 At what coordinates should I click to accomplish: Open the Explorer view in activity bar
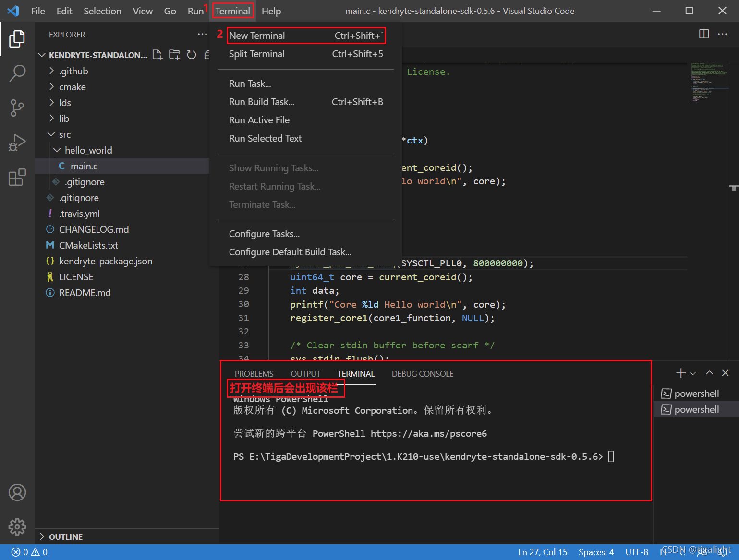pyautogui.click(x=17, y=39)
